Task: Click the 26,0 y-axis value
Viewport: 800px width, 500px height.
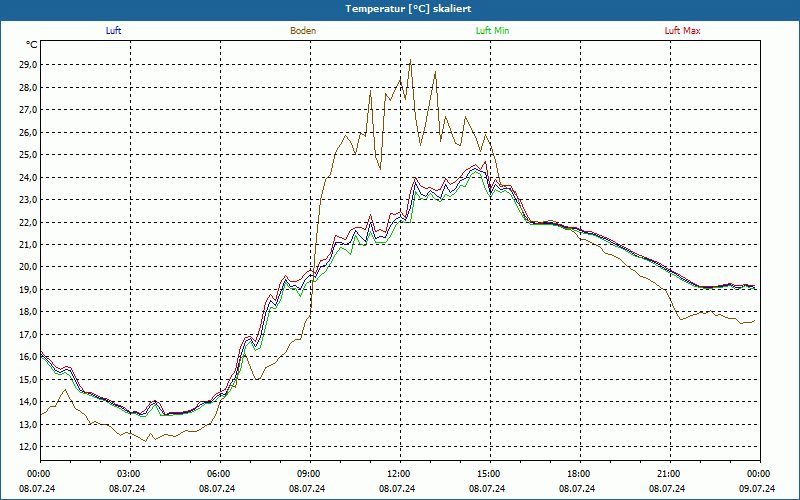Action: (29, 132)
